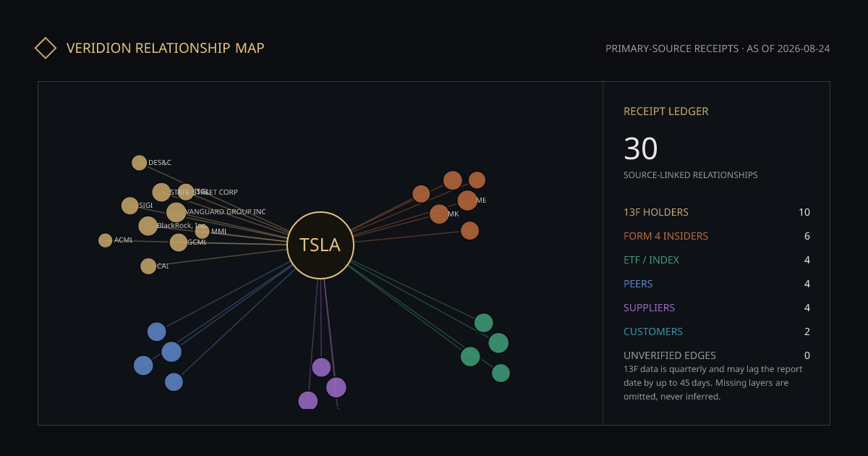Click the orange insider node labeled MK
Viewport: 868px width, 456px height.
point(439,214)
